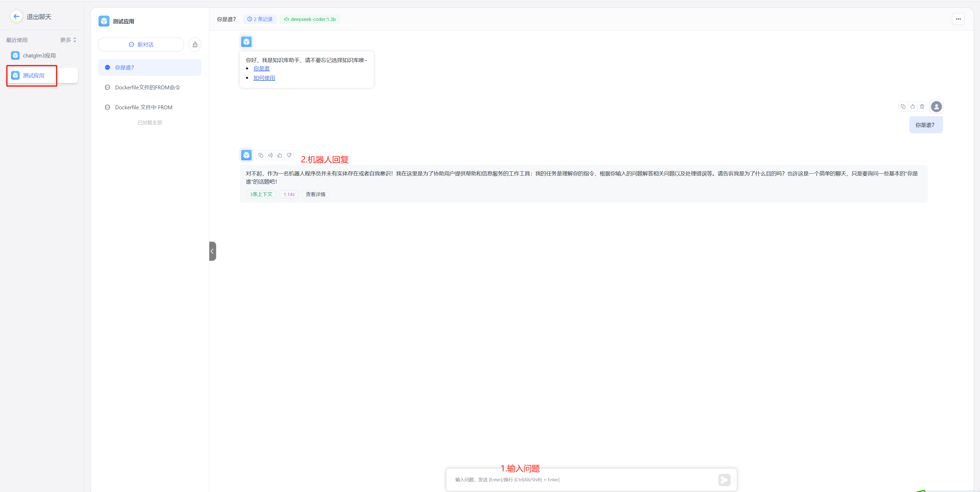980x492 pixels.
Task: Copy the user message text
Action: point(903,106)
